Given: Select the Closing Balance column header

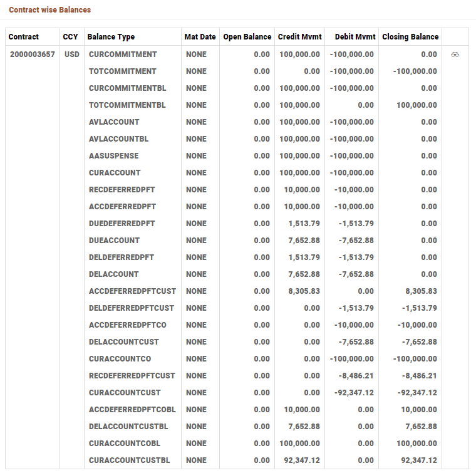Looking at the screenshot, I should tap(410, 37).
